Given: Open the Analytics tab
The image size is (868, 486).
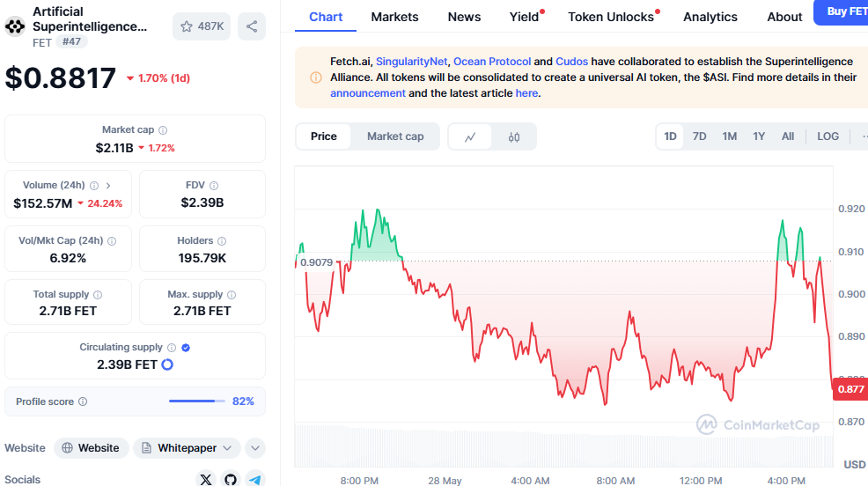Looking at the screenshot, I should coord(710,17).
